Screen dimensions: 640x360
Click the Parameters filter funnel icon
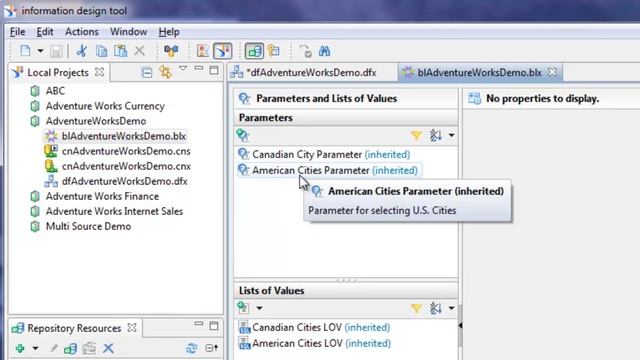click(416, 135)
